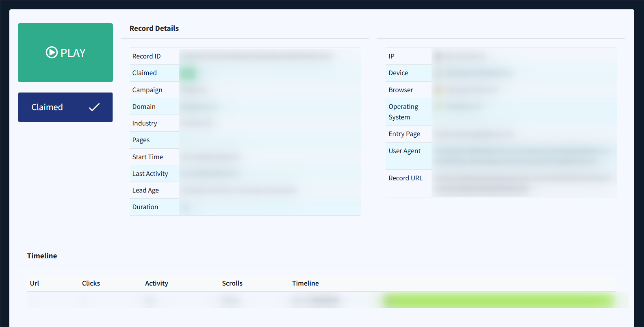Click the Record ID value field

click(x=257, y=56)
